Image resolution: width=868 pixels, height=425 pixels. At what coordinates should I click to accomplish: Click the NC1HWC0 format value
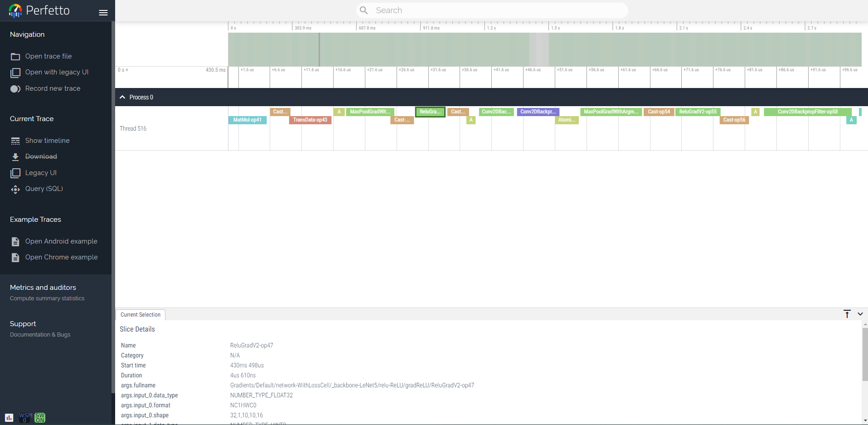(243, 405)
